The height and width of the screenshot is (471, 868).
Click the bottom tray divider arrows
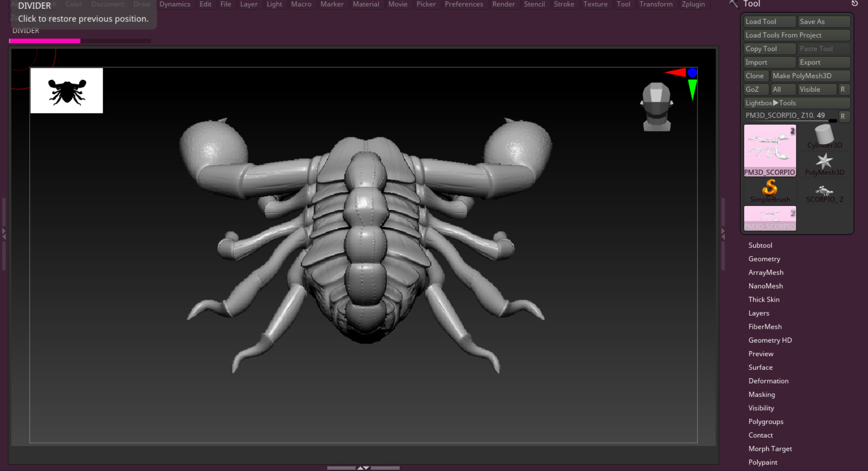click(363, 468)
